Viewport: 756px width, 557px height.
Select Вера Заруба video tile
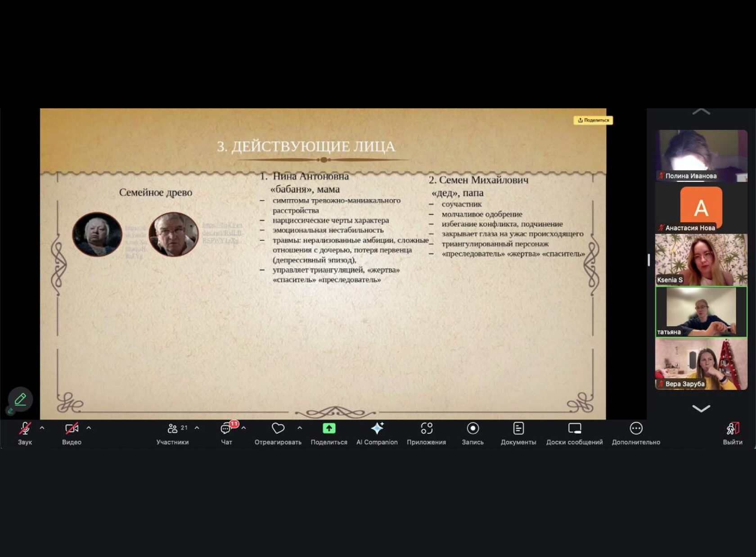(x=701, y=364)
